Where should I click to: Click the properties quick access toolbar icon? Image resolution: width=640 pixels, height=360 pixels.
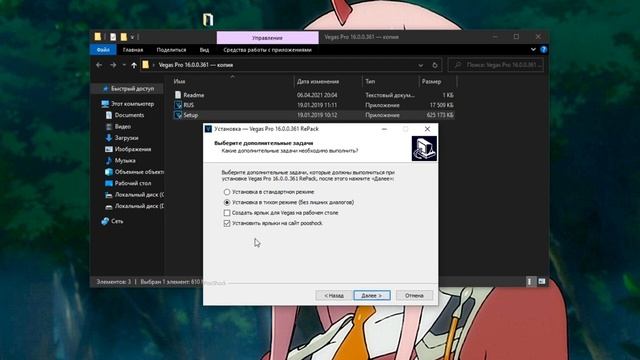(x=113, y=37)
